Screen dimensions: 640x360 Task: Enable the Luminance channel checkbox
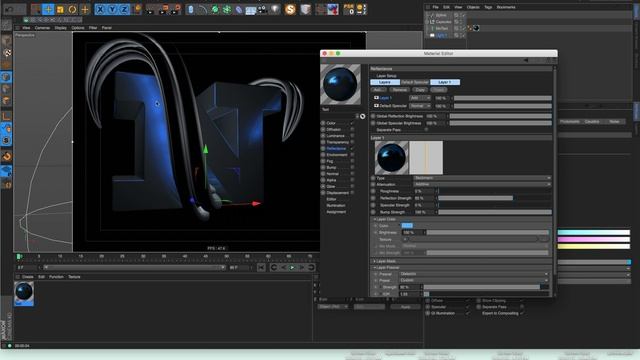coord(352,136)
